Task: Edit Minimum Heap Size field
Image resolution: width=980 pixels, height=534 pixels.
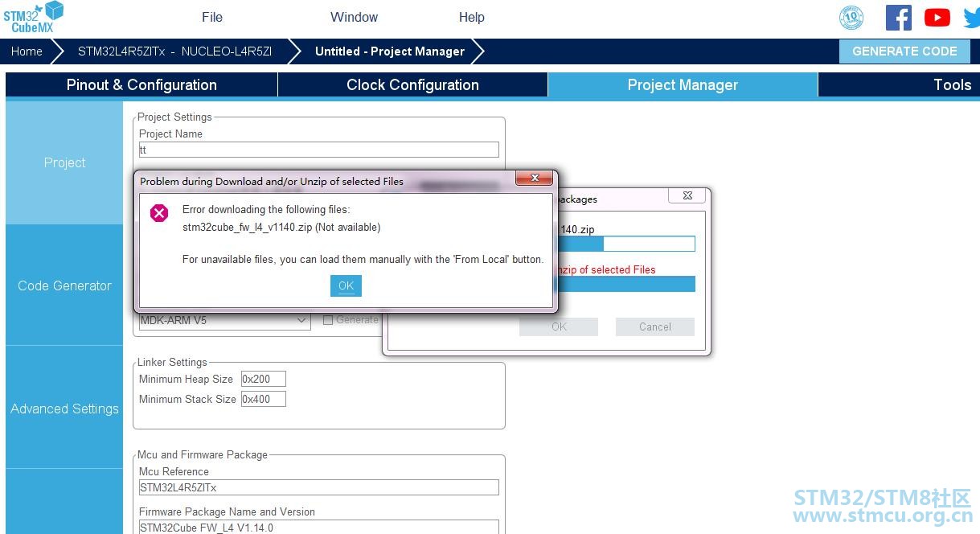Action: (263, 379)
